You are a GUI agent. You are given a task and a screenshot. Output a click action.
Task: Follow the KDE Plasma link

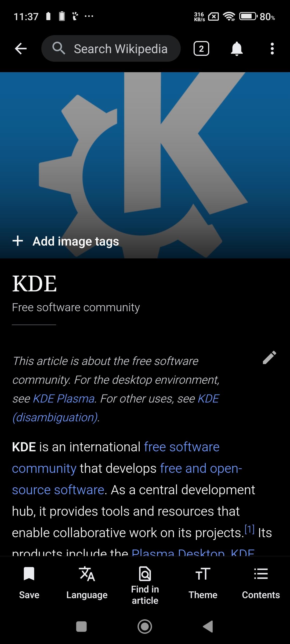tap(64, 399)
